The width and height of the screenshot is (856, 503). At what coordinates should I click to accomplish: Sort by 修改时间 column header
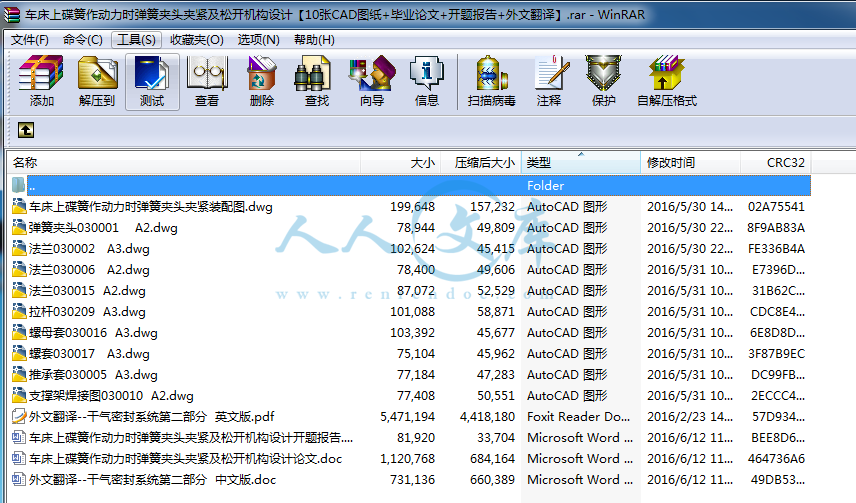tap(691, 163)
